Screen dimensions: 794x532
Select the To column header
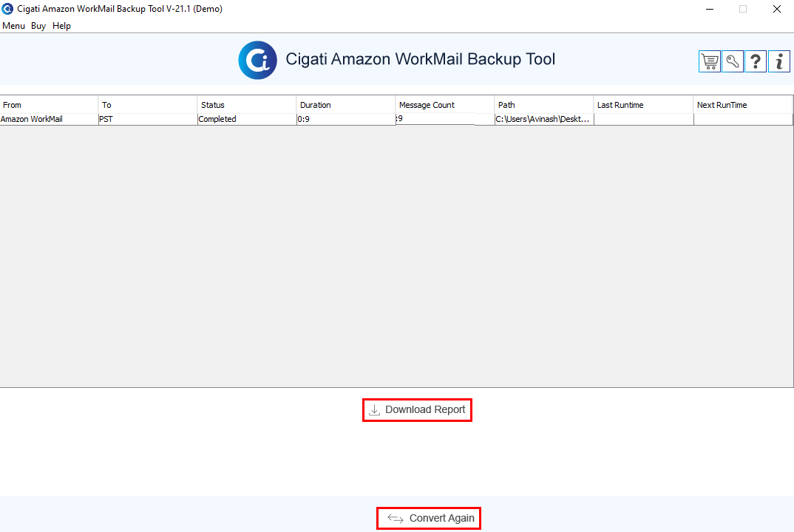pyautogui.click(x=148, y=105)
